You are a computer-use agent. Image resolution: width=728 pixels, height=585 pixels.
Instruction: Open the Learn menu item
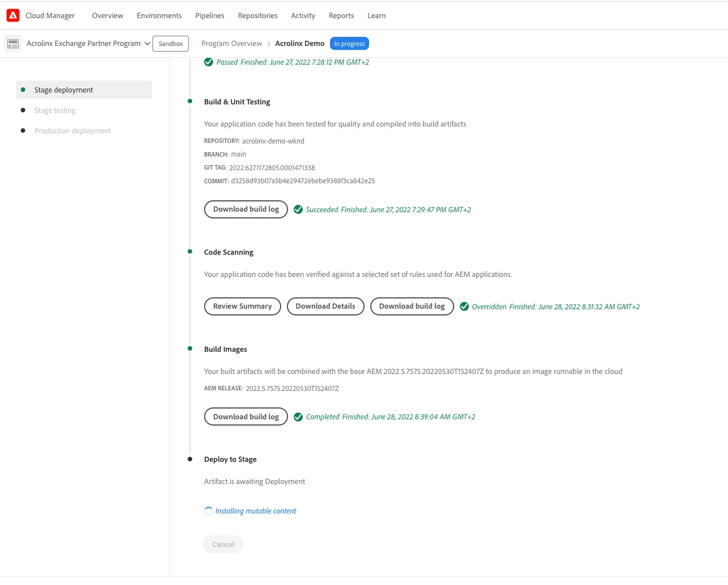click(x=376, y=16)
